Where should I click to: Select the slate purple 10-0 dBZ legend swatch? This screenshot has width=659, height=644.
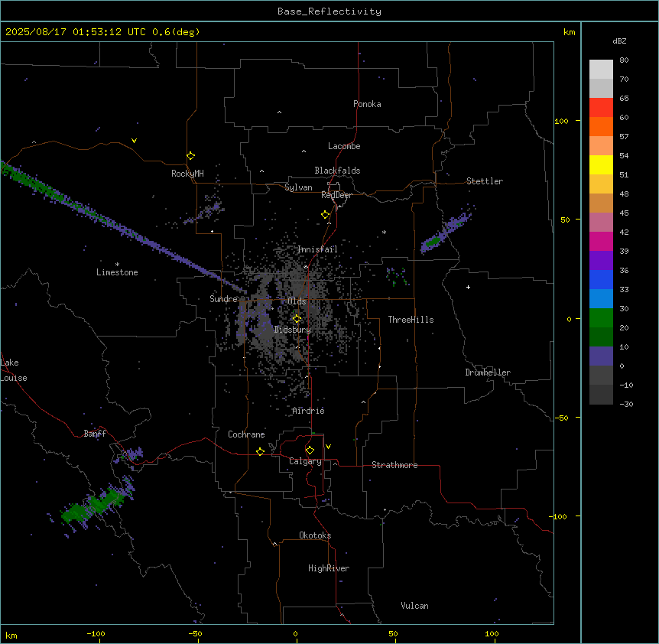pos(601,356)
